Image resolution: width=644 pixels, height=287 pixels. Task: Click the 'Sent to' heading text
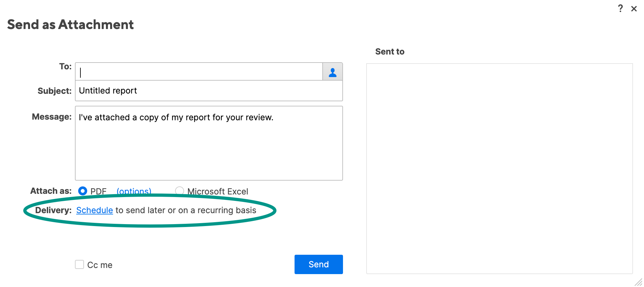pyautogui.click(x=390, y=52)
